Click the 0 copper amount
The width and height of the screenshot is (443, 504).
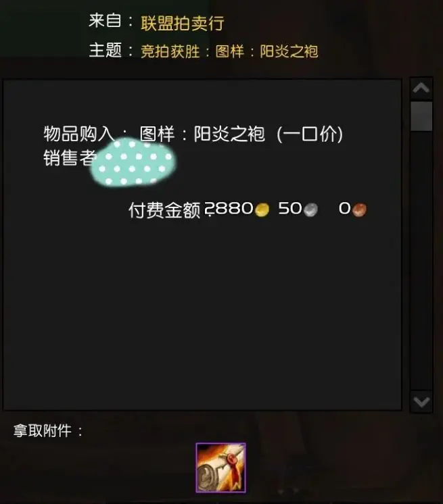tap(344, 208)
